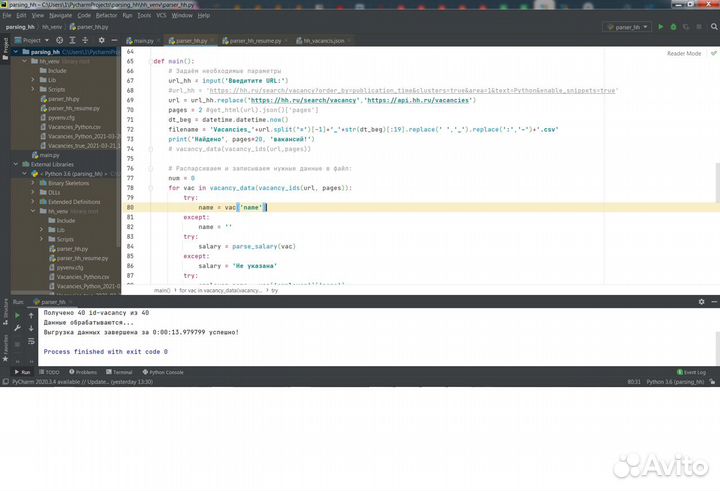Collapse all items in the Project panel toolbar
720x491 pixels.
(85, 40)
